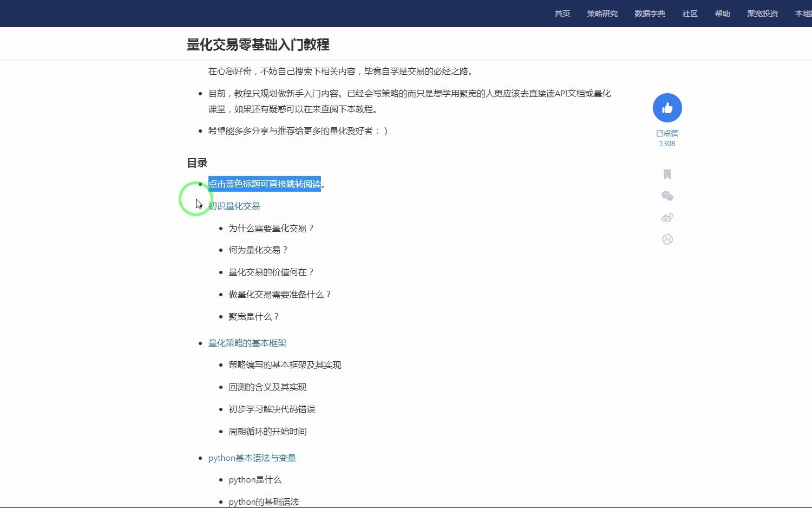Viewport: 812px width, 508px height.
Task: Share via the WeChat icon
Action: click(667, 196)
